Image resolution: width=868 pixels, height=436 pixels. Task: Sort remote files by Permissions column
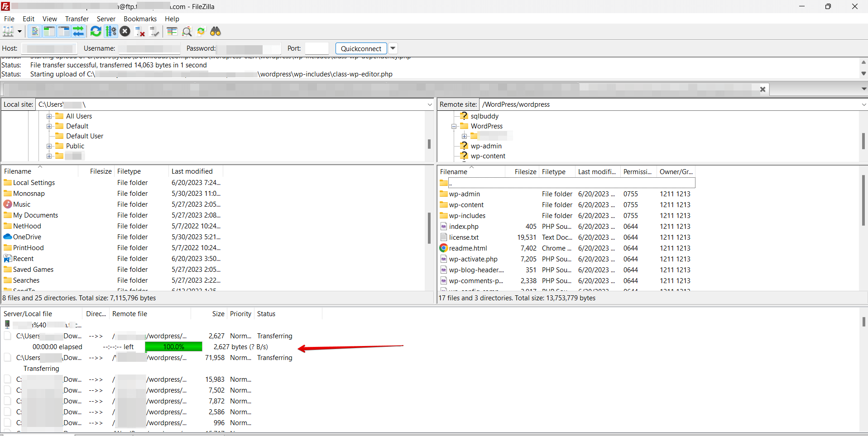(638, 172)
